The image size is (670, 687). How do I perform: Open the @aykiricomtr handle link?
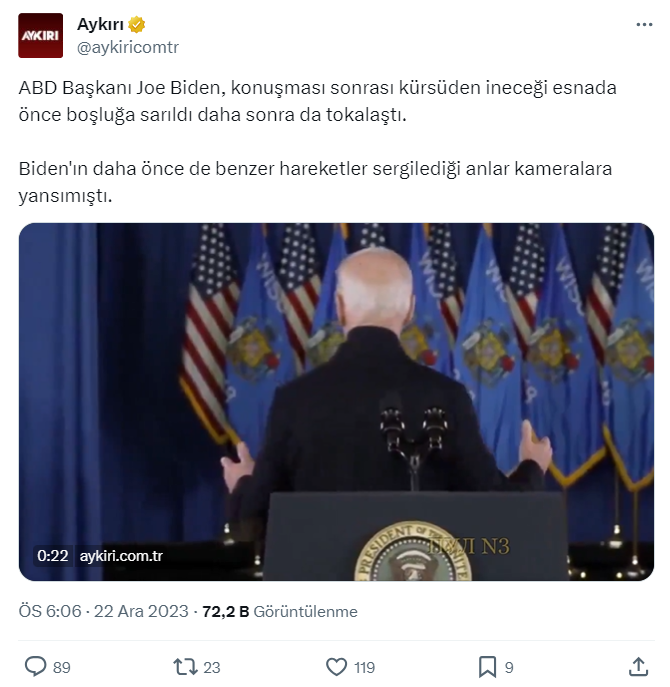coord(128,47)
